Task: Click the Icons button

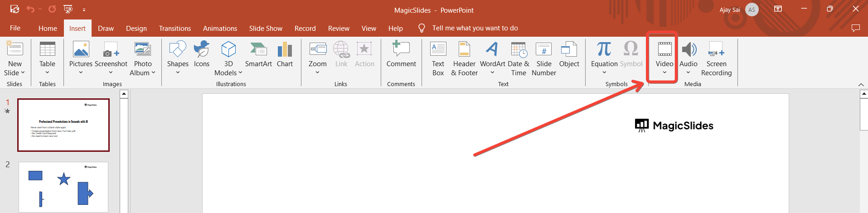Action: pyautogui.click(x=202, y=54)
